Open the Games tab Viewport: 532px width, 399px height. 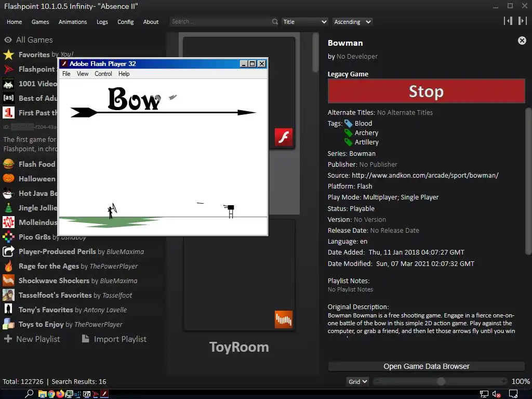point(40,22)
